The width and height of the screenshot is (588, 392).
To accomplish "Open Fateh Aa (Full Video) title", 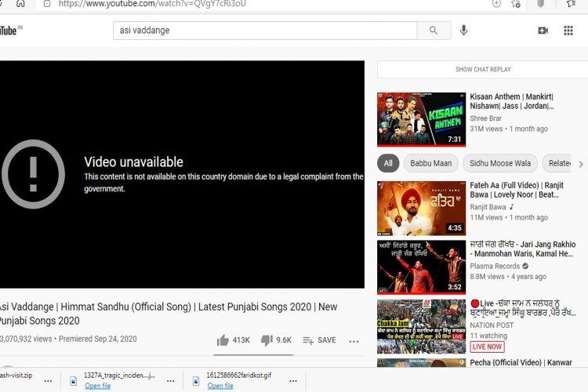I will click(517, 190).
